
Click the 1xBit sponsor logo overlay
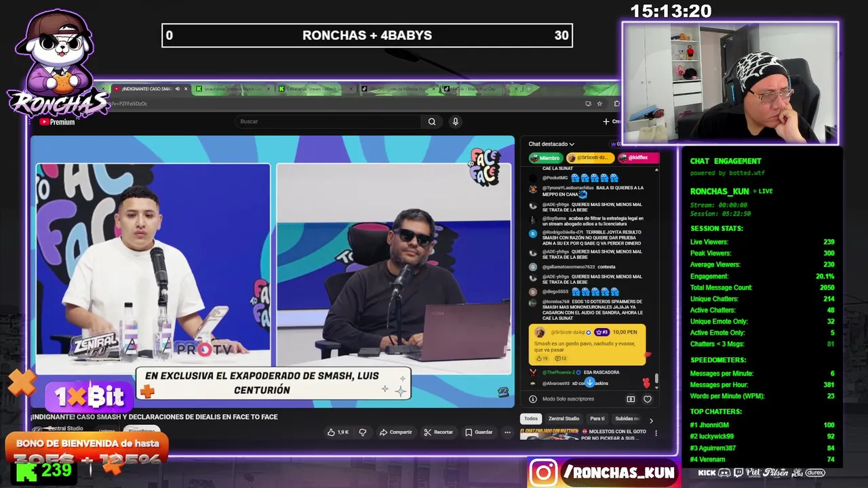(x=90, y=396)
